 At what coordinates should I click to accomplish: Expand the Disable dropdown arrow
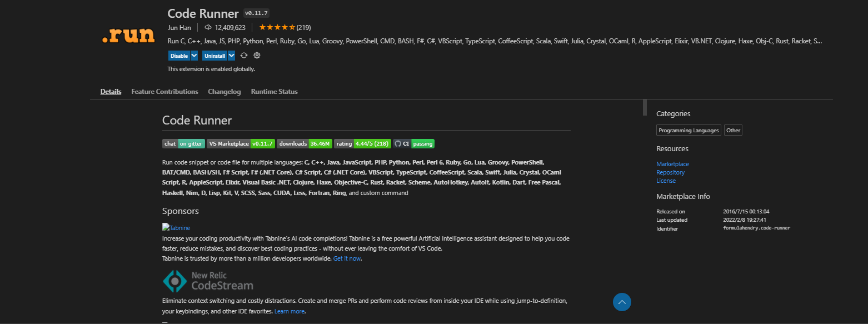(194, 56)
